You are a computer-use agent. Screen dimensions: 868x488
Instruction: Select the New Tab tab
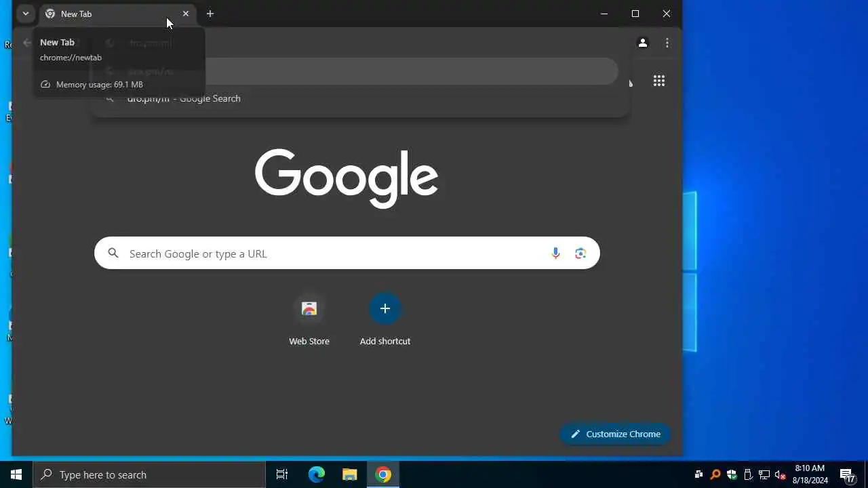(117, 14)
